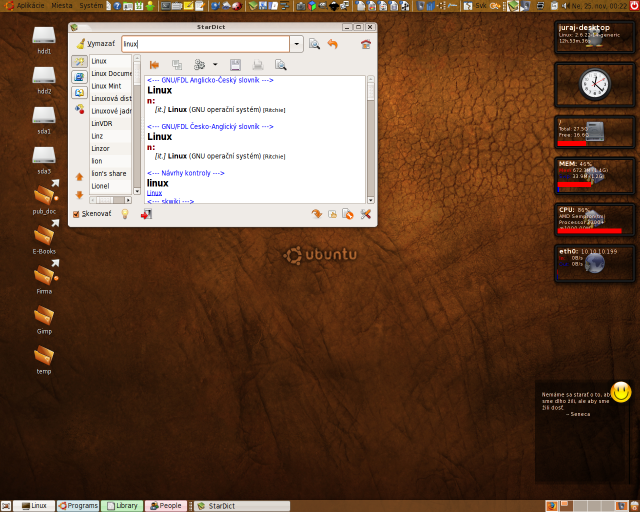Focus the StarDict search input field
The image size is (640, 512).
(x=205, y=44)
